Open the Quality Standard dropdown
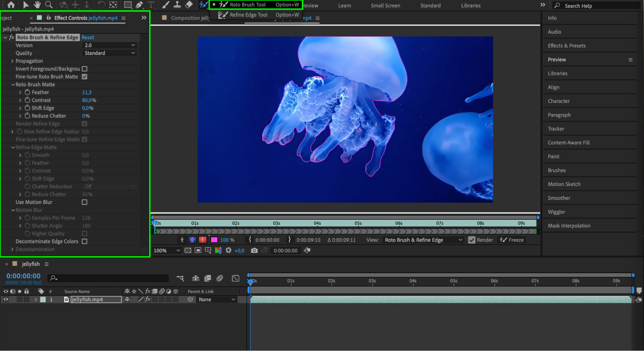Screen dimensions: 644x351 tap(110, 53)
